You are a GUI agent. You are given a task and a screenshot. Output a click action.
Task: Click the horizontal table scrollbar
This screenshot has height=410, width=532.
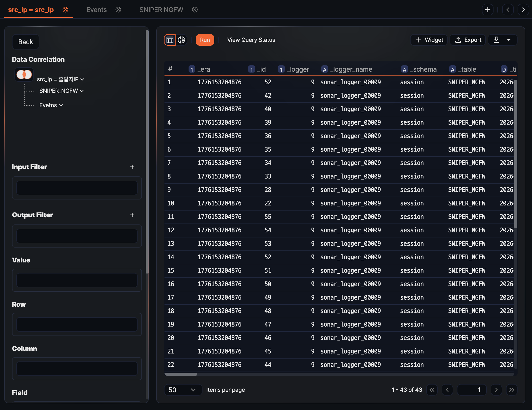click(181, 374)
